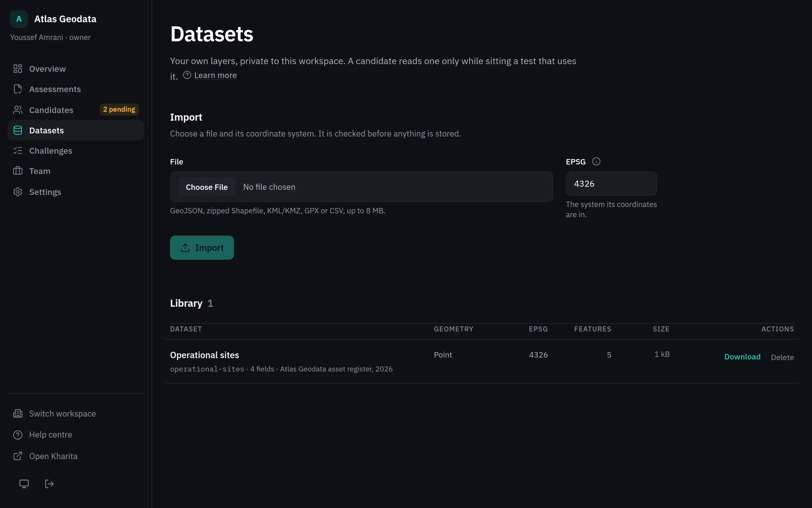The height and width of the screenshot is (508, 812).
Task: Click the teal Import button
Action: pos(202,248)
